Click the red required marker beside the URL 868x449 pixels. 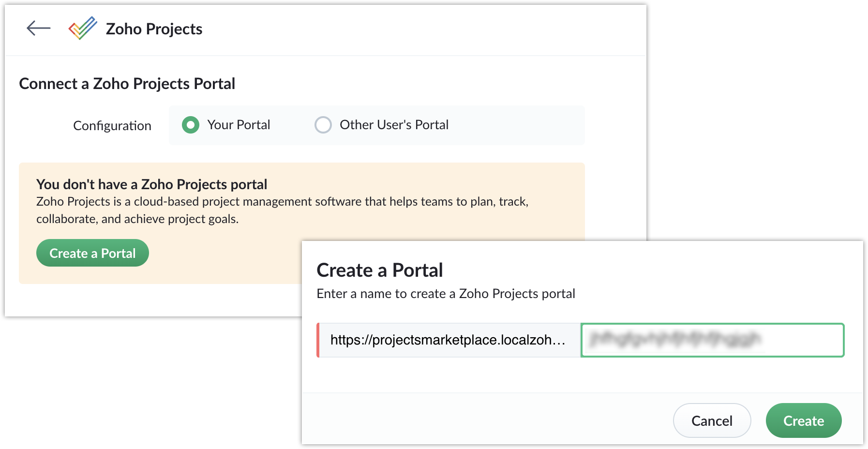click(x=318, y=340)
